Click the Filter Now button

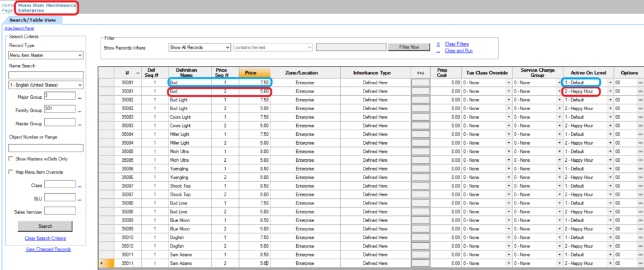pos(409,47)
